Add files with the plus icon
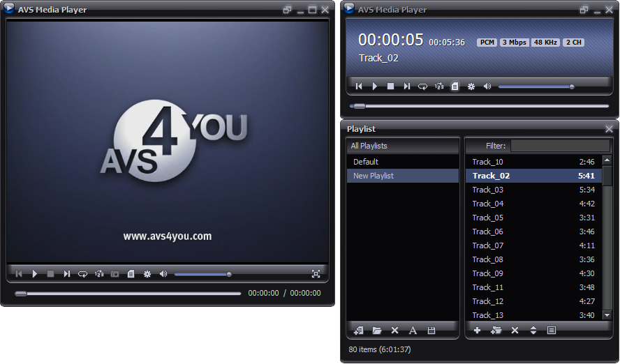The height and width of the screenshot is (364, 620). coord(478,331)
